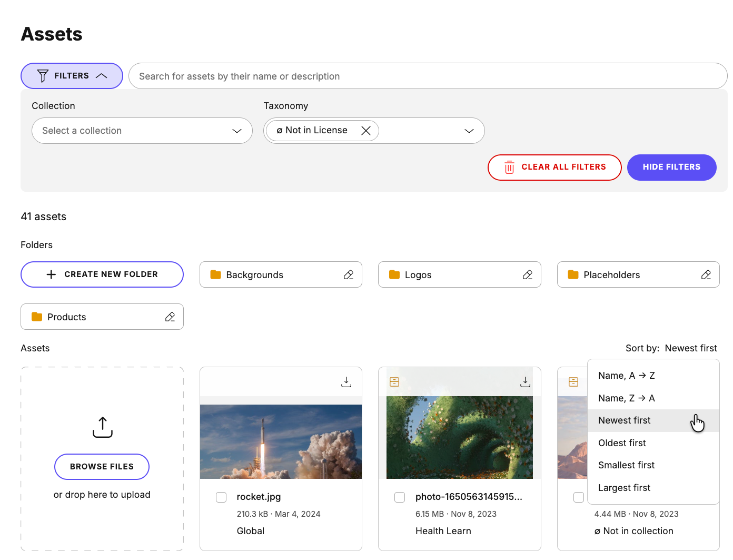Click the download icon on rocket.jpg card
733x560 pixels.
click(x=346, y=381)
